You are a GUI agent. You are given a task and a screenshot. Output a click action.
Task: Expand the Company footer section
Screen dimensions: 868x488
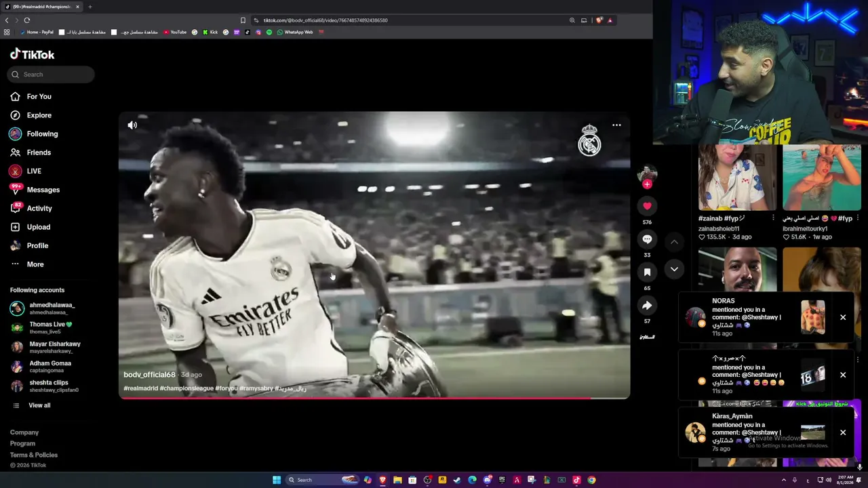[24, 432]
